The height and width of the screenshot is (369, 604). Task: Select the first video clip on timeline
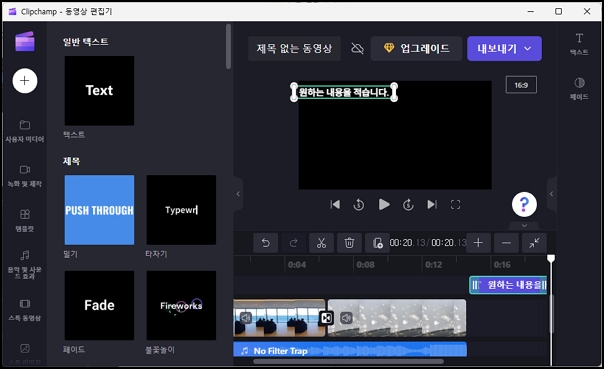point(279,318)
